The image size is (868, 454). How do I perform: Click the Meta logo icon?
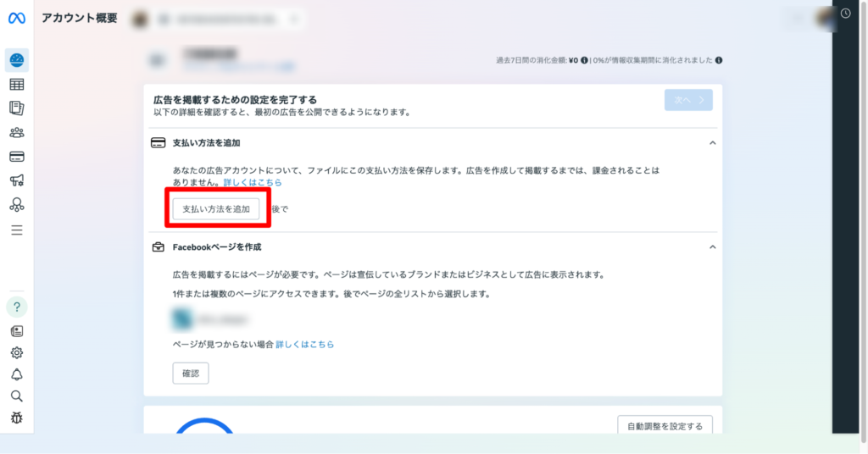(x=16, y=19)
